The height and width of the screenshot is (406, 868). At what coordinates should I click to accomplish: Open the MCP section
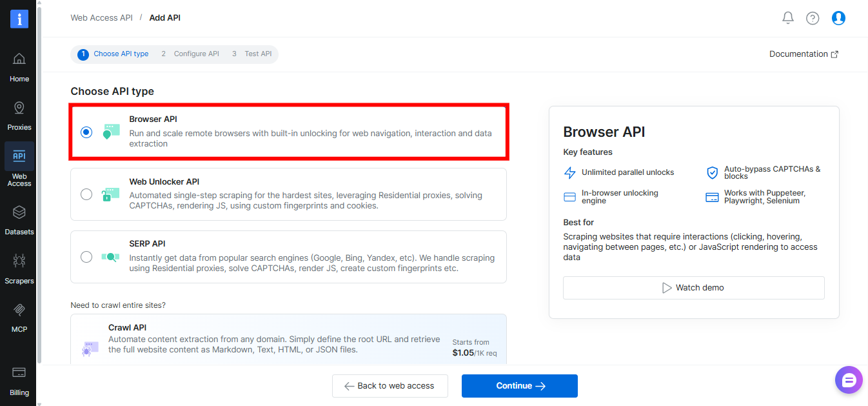19,314
